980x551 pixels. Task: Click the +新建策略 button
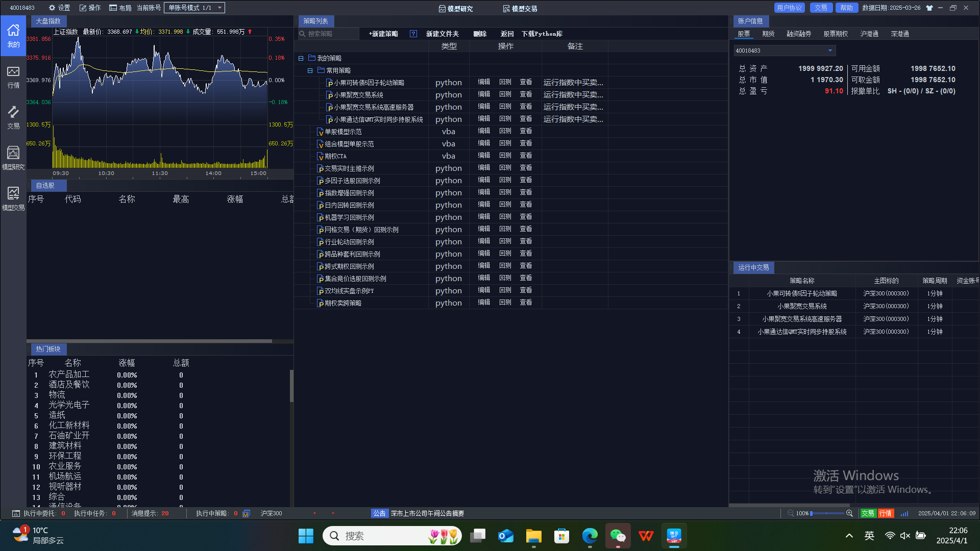(x=383, y=34)
